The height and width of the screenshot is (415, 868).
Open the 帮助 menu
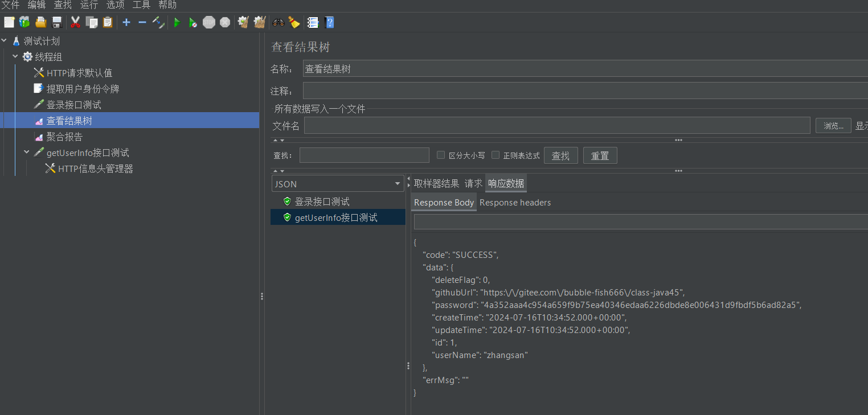pyautogui.click(x=167, y=5)
